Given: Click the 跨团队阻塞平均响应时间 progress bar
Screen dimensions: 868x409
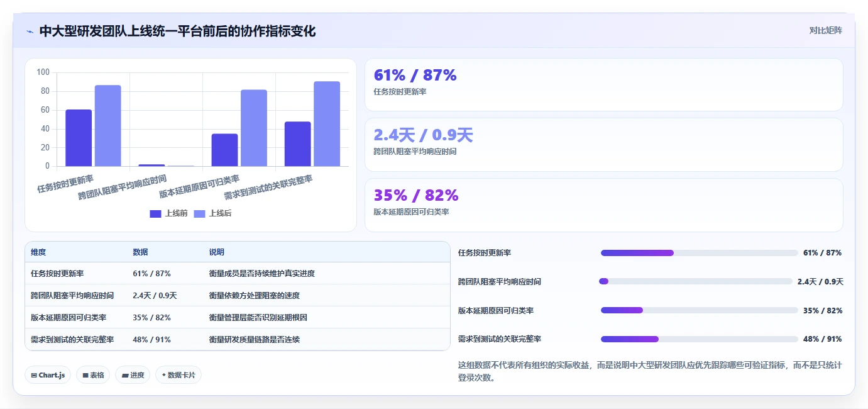Looking at the screenshot, I should 696,281.
